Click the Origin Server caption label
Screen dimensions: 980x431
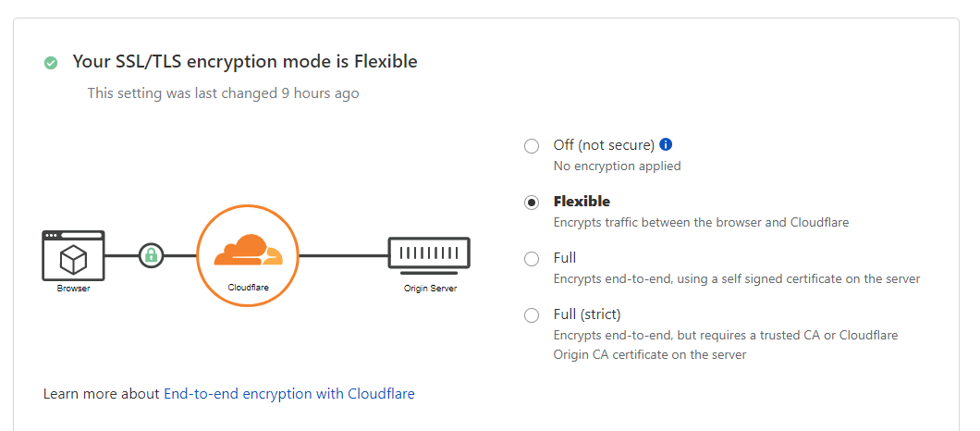(429, 289)
